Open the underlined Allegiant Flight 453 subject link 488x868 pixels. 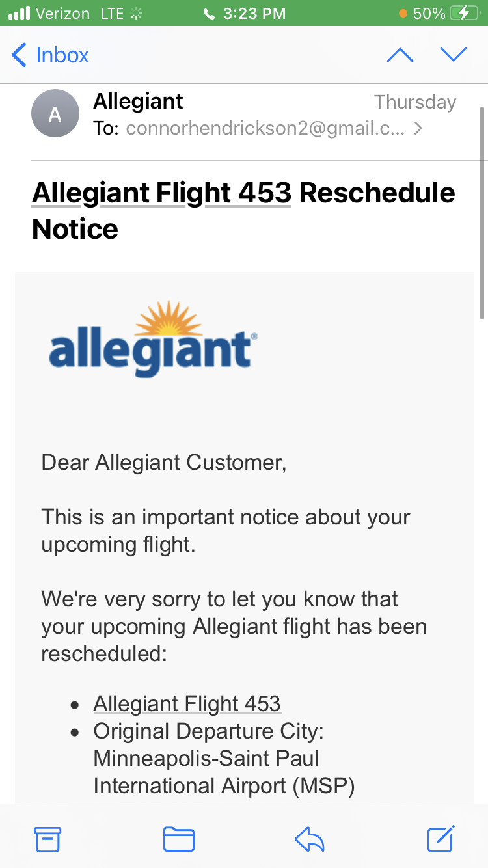161,193
